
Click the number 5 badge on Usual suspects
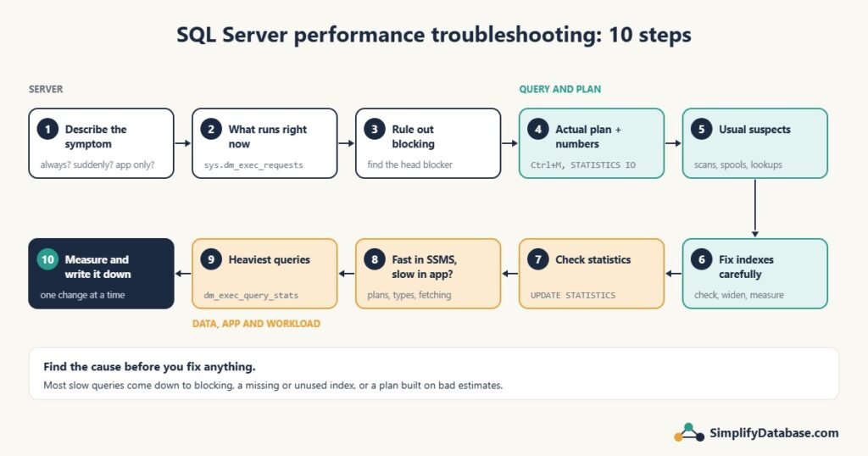coord(701,129)
